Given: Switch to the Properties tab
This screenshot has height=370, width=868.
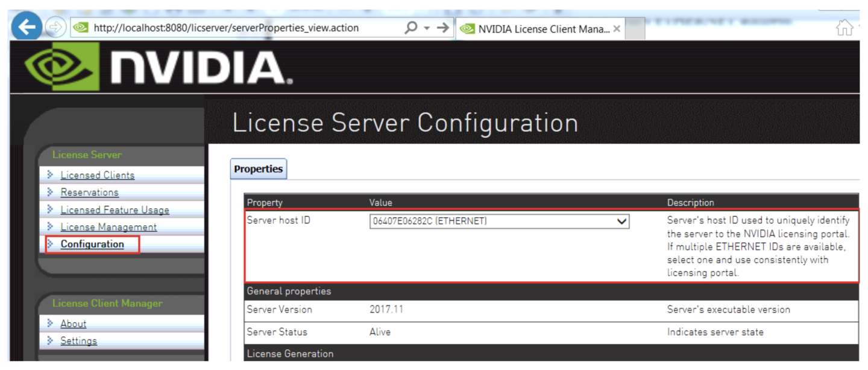Looking at the screenshot, I should click(258, 169).
